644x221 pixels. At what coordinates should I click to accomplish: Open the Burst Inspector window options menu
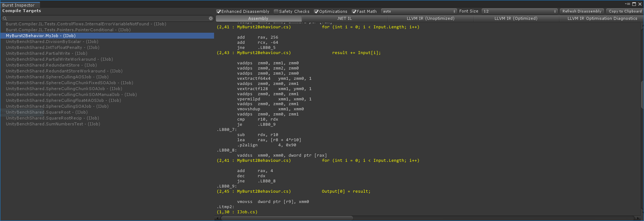(x=628, y=4)
